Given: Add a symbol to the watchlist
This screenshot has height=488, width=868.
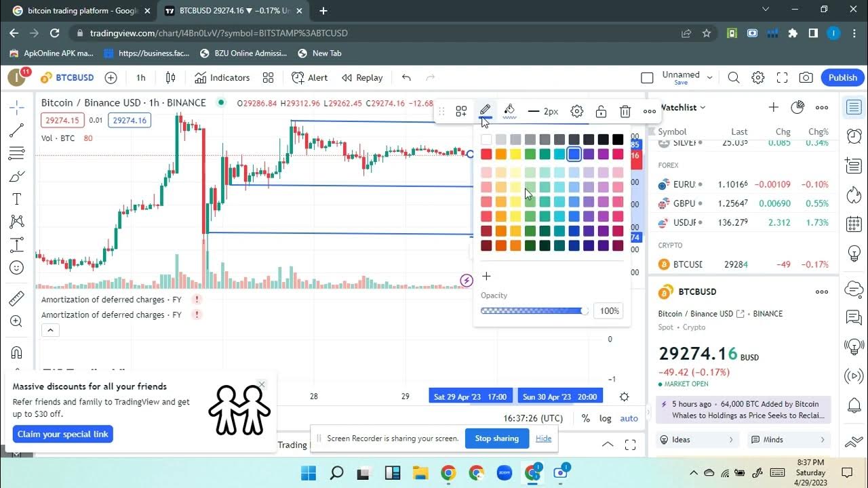Looking at the screenshot, I should click(x=773, y=107).
